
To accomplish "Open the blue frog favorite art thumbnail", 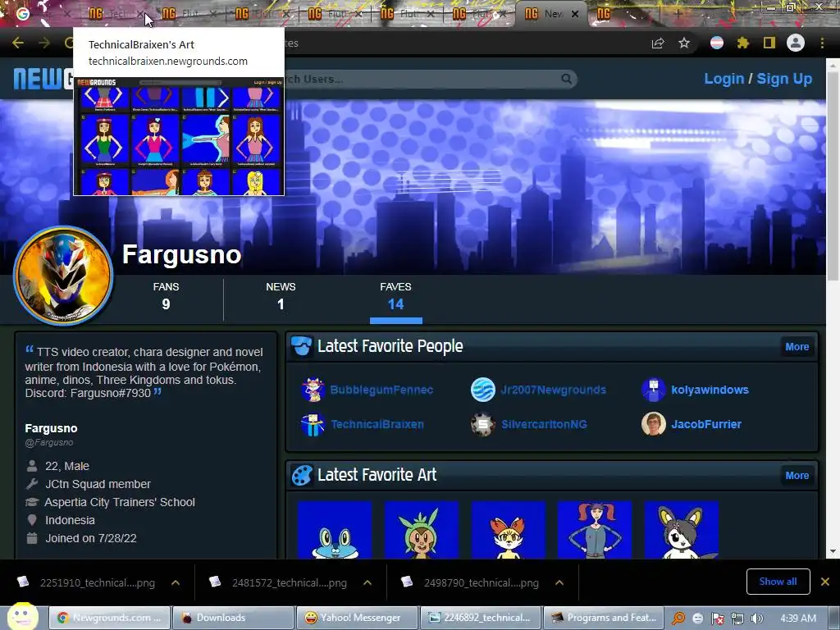I will tap(335, 531).
